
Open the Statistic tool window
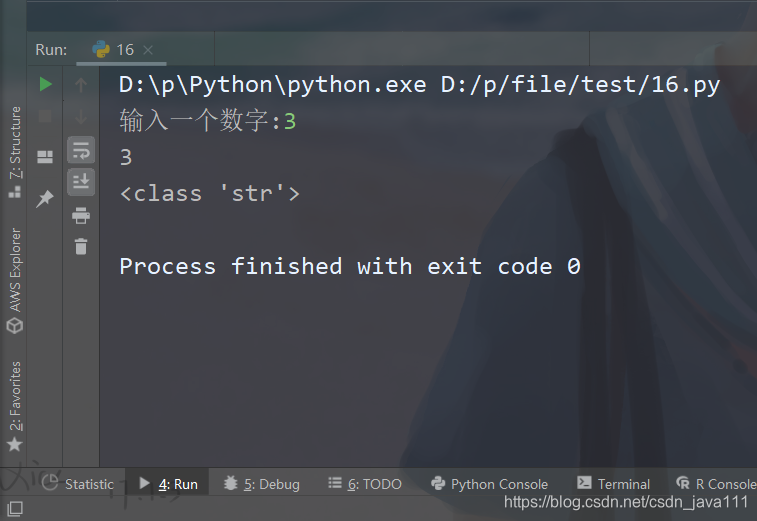pyautogui.click(x=78, y=483)
